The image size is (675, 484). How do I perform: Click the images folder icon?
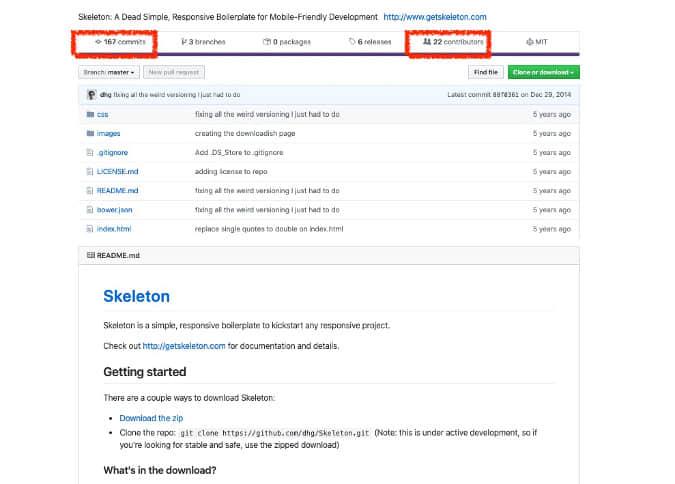pyautogui.click(x=90, y=134)
